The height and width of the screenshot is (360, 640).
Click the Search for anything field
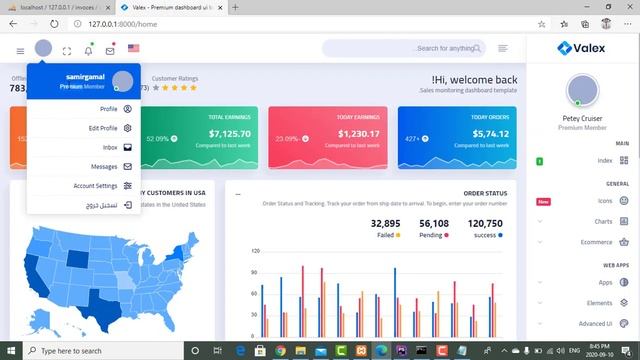tap(404, 49)
